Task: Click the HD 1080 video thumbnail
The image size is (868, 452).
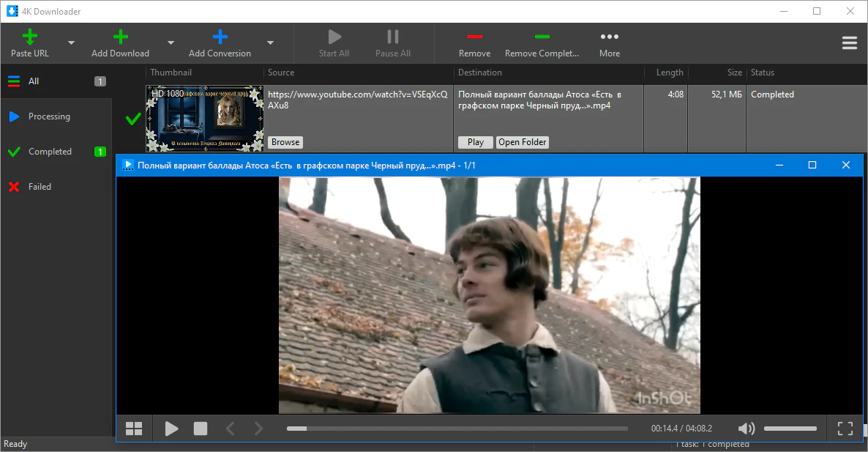Action: [205, 119]
